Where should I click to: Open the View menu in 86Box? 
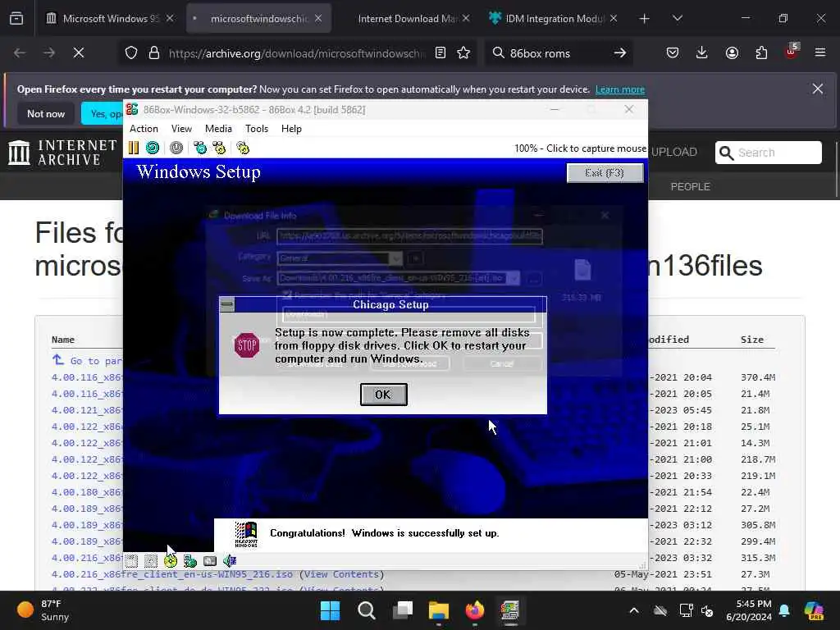pyautogui.click(x=181, y=129)
